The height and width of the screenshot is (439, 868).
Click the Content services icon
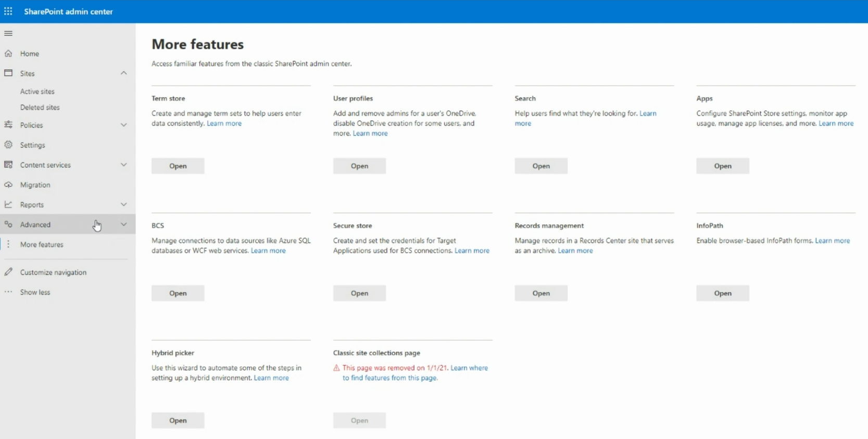[x=8, y=164]
